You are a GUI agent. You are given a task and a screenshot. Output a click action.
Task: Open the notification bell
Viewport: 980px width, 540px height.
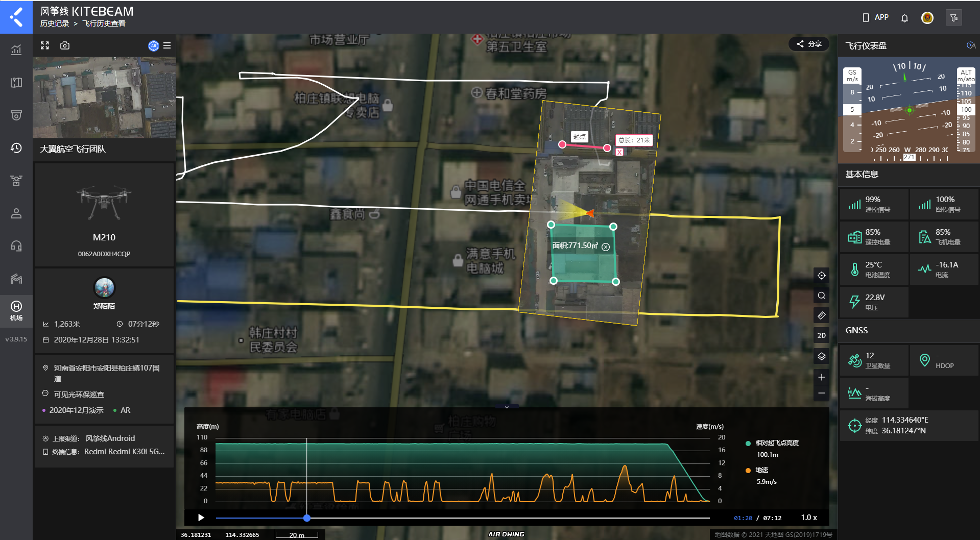click(x=904, y=18)
